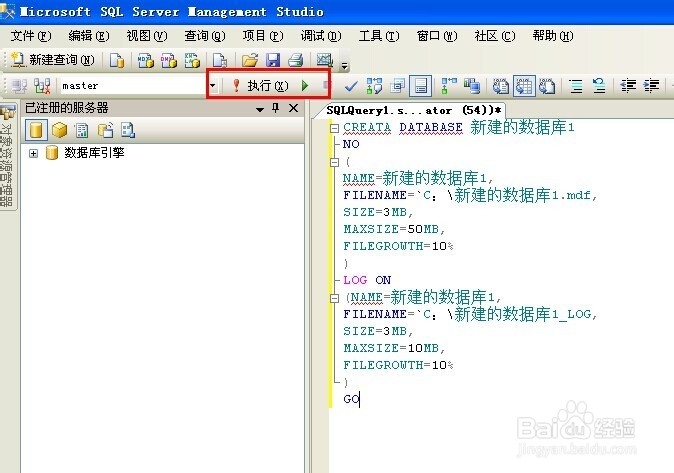The width and height of the screenshot is (674, 473).
Task: Toggle IntelliSense Enabled toolbar button
Action: pos(420,86)
